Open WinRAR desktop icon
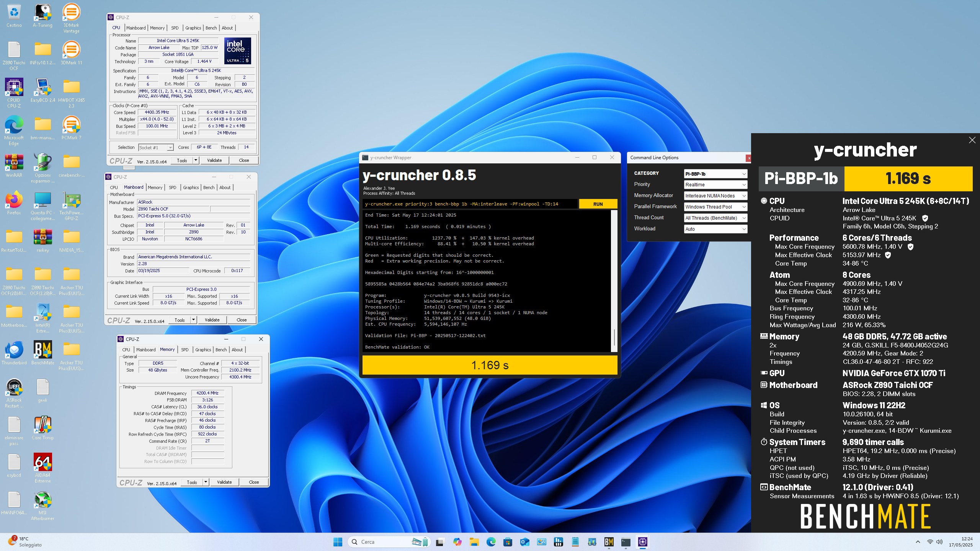The height and width of the screenshot is (551, 980). [14, 165]
